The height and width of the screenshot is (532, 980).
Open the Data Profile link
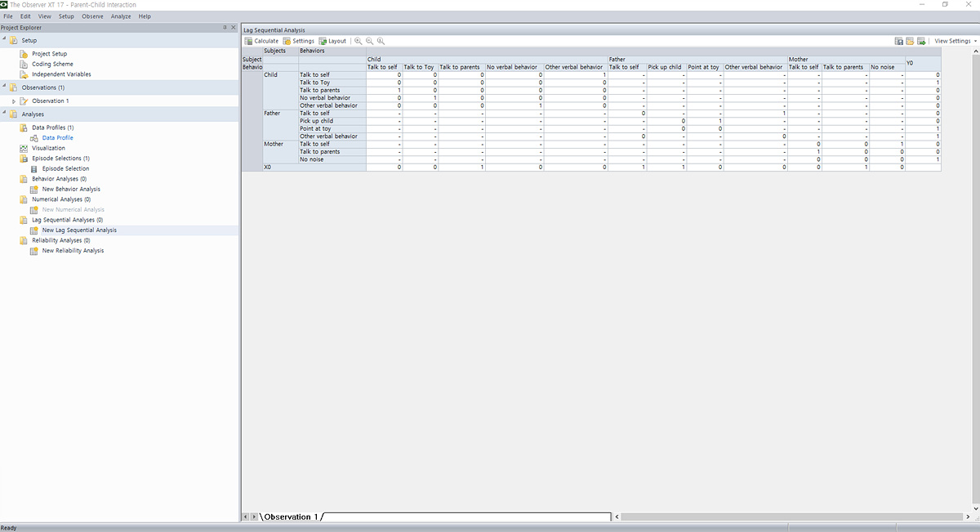57,138
